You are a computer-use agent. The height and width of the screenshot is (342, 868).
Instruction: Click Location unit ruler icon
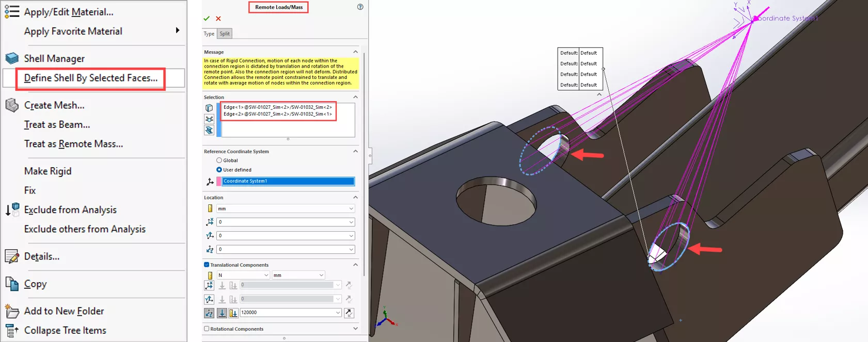tap(210, 208)
